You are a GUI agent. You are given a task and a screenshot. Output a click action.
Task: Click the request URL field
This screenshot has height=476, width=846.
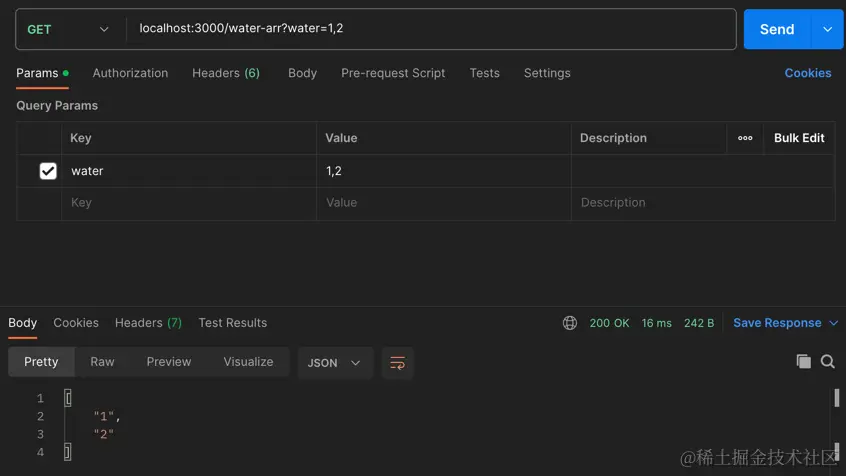tap(432, 29)
